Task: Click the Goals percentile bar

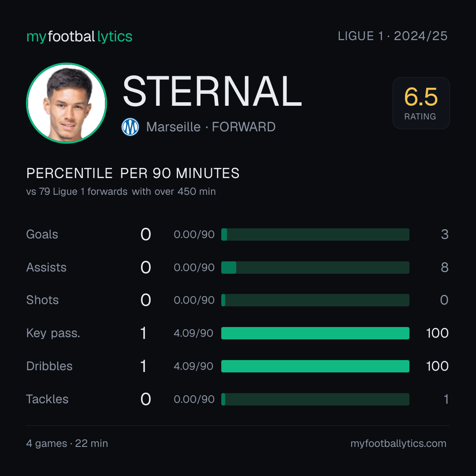Action: pyautogui.click(x=315, y=234)
